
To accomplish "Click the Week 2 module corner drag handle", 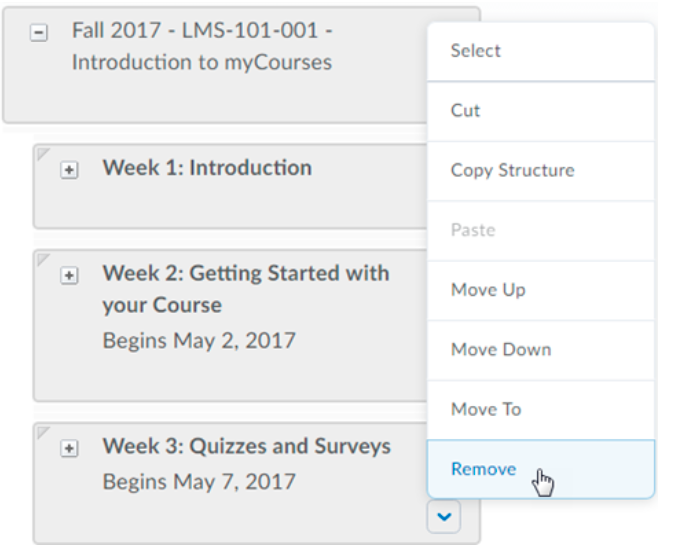I will pyautogui.click(x=42, y=258).
